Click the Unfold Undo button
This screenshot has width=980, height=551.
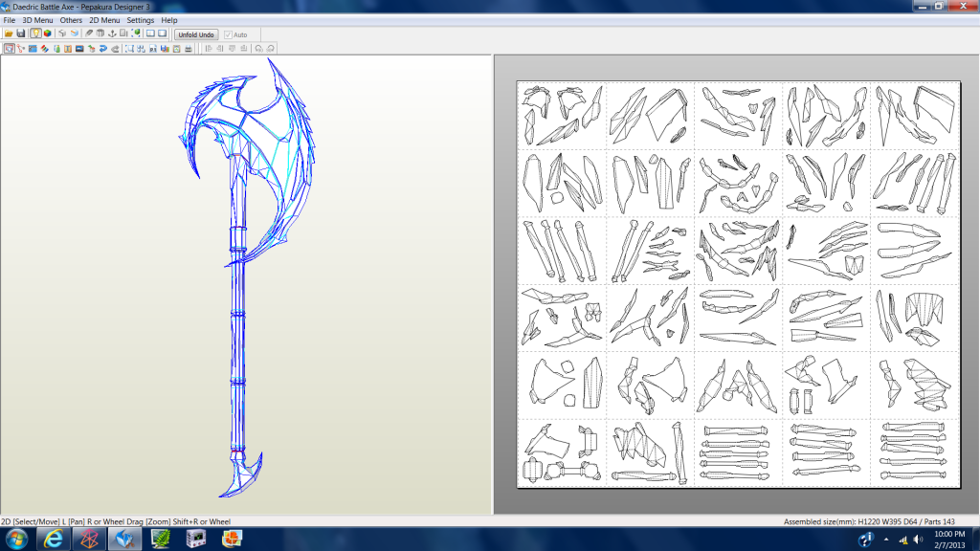point(196,35)
